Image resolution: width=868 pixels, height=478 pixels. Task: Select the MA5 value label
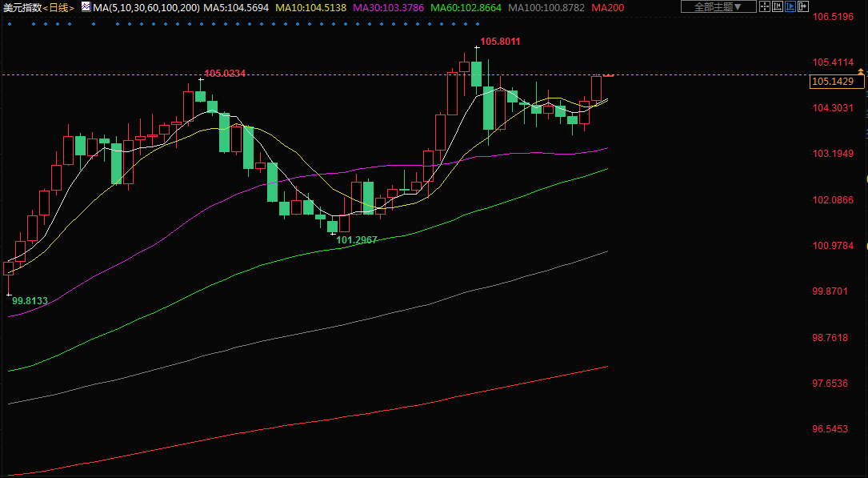pyautogui.click(x=235, y=7)
